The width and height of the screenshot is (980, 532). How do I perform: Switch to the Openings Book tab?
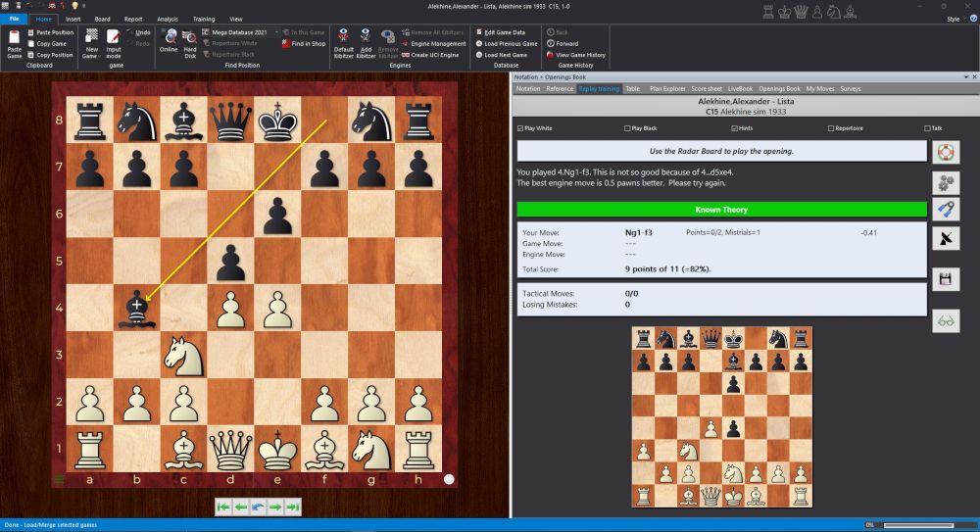[779, 88]
